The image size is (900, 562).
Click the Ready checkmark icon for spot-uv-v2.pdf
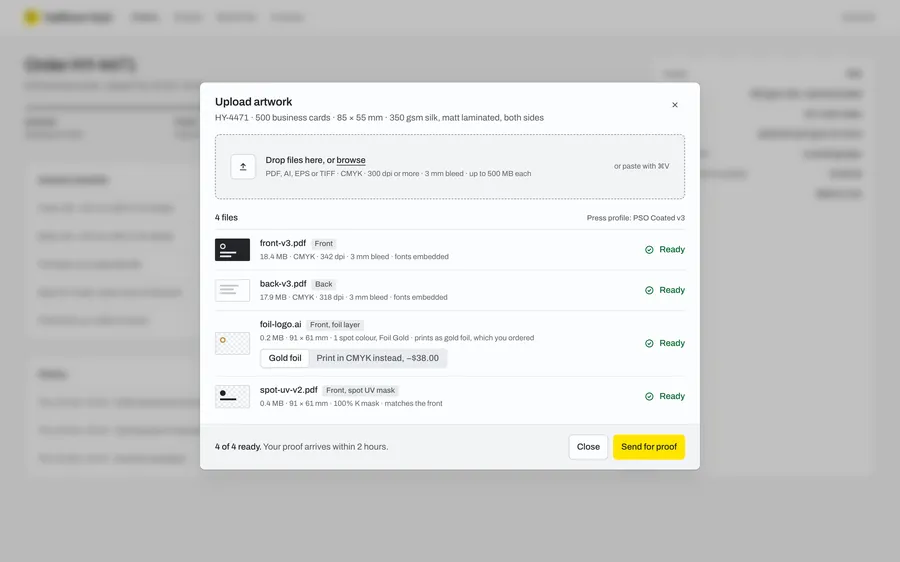[649, 397]
